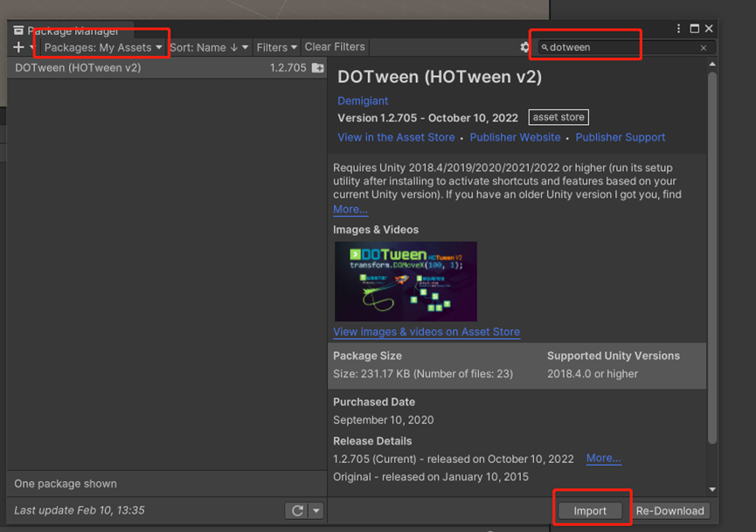Click the DOTween (HOTween v2) details heading
This screenshot has width=756, height=532.
440,77
